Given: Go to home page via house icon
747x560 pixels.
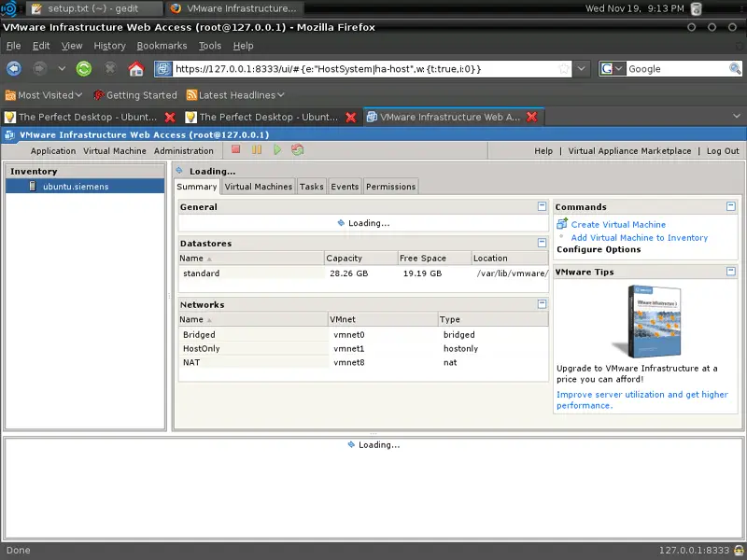Looking at the screenshot, I should 135,68.
